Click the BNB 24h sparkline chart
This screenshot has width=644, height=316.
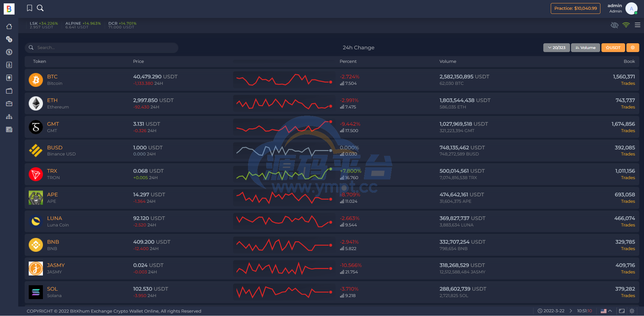(284, 245)
